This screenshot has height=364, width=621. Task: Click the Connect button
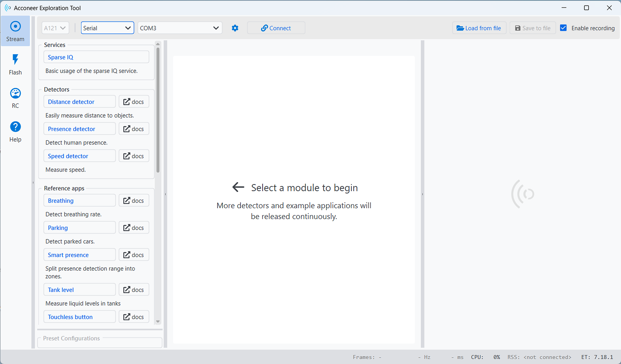pos(276,28)
